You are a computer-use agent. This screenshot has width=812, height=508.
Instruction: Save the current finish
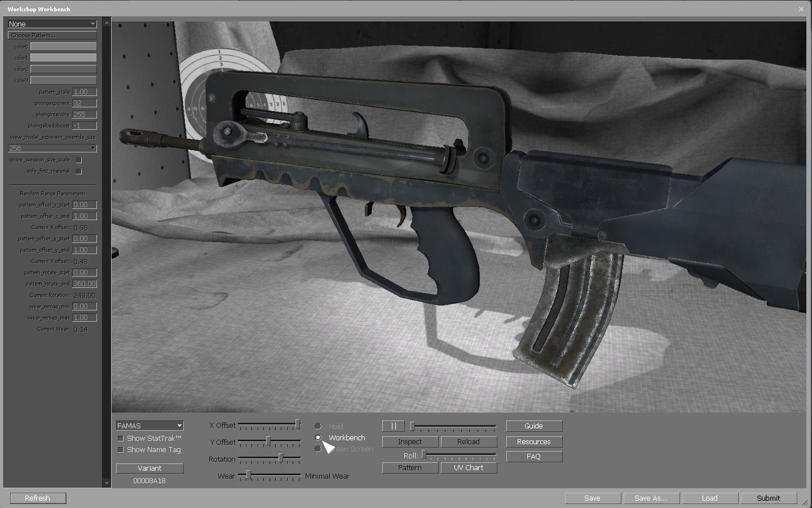click(x=593, y=498)
